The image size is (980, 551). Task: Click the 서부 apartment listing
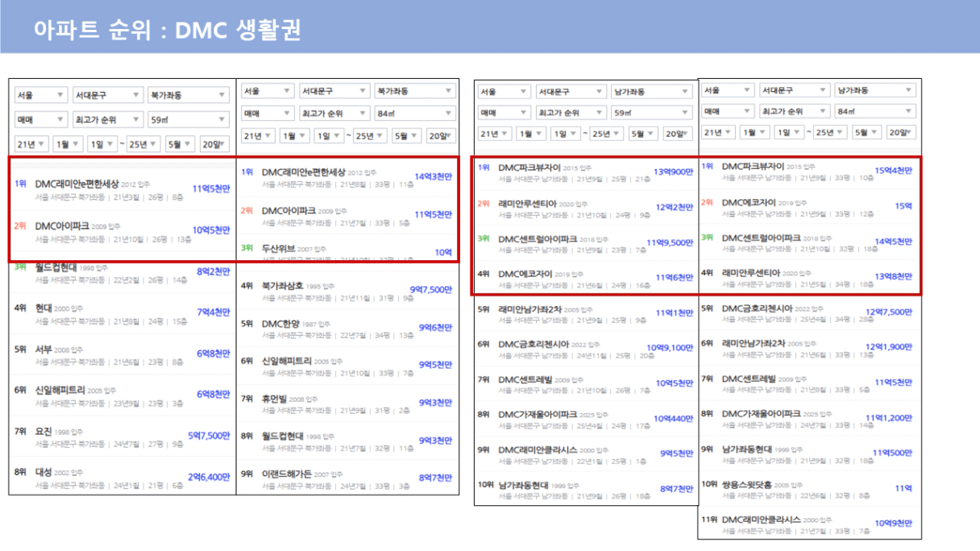44,350
